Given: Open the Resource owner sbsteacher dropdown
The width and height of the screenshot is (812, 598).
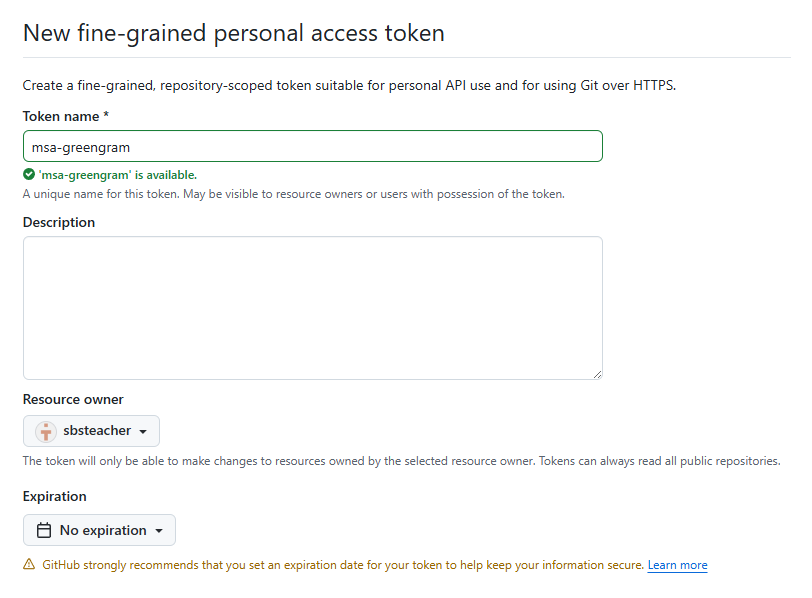Looking at the screenshot, I should tap(91, 431).
